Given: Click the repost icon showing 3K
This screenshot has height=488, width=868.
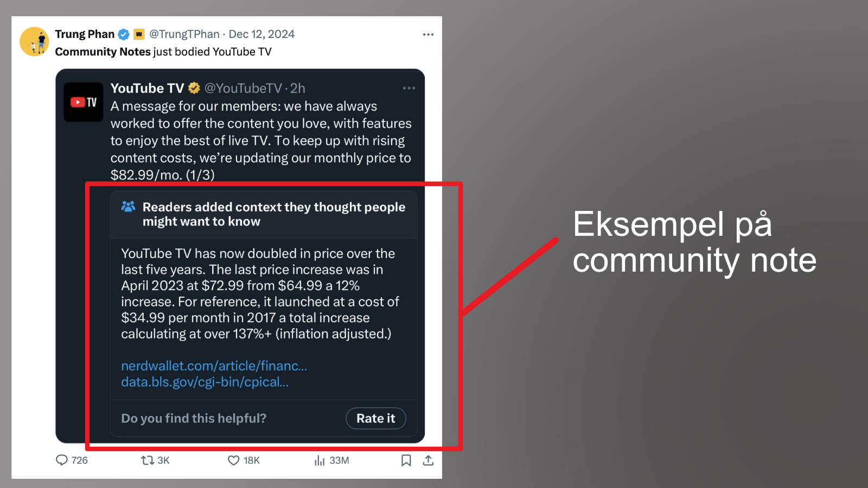Looking at the screenshot, I should coord(147,460).
